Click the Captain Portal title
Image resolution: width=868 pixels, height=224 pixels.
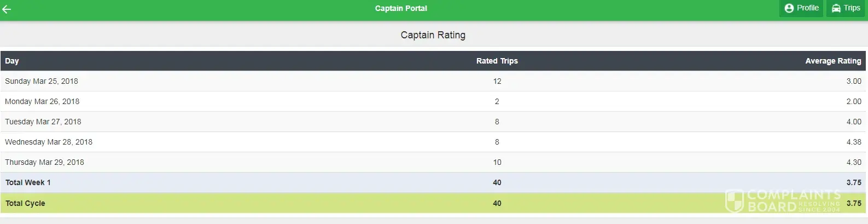tap(401, 8)
